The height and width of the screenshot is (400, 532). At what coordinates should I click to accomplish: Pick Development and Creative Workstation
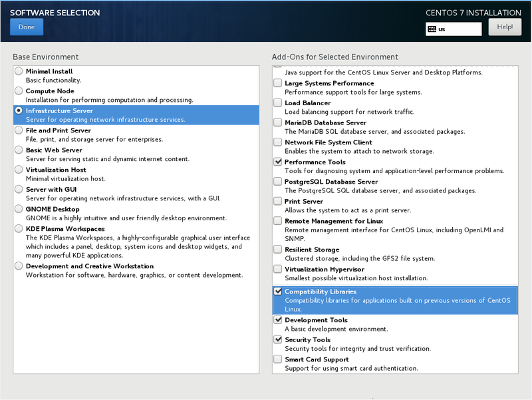(x=19, y=266)
